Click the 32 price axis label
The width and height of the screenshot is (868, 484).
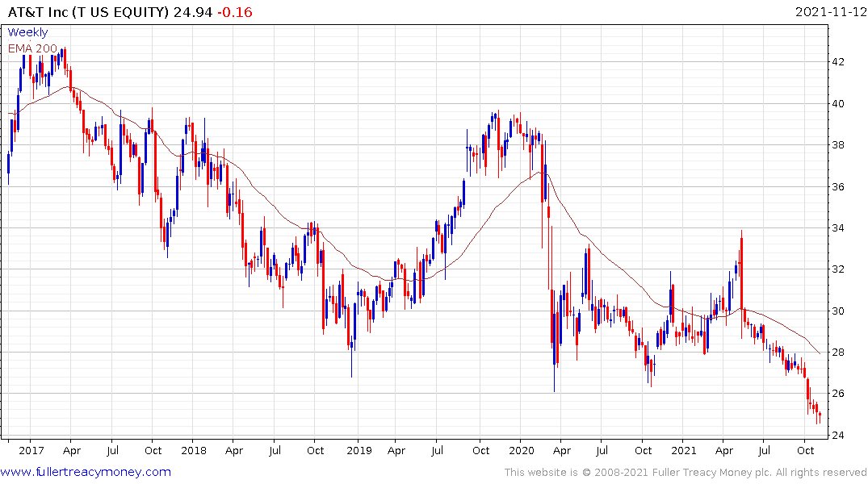[838, 269]
